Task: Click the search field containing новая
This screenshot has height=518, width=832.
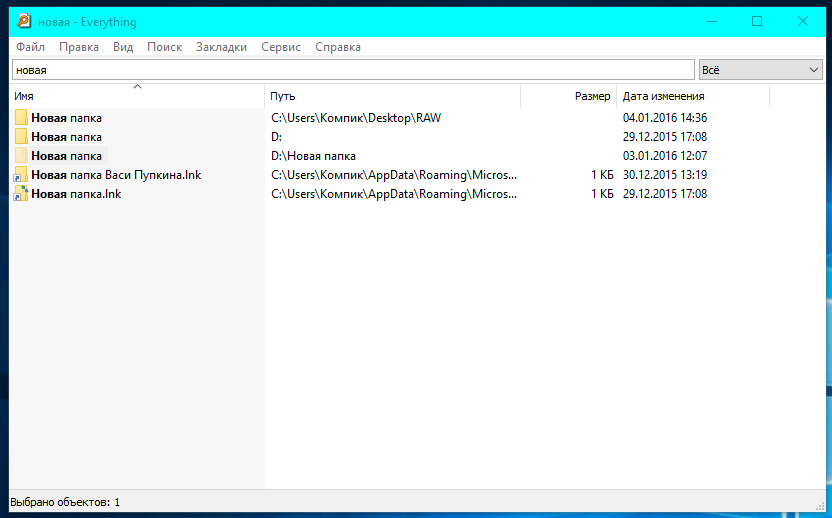Action: [353, 70]
